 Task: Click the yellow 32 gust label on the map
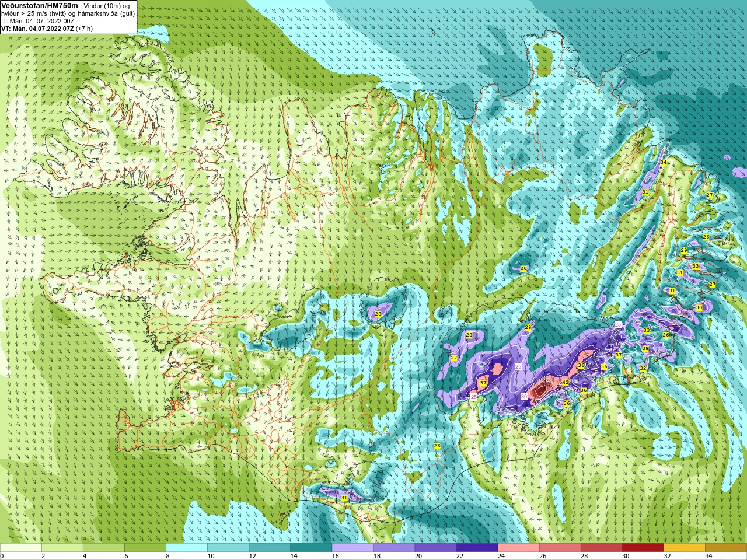pos(643,368)
